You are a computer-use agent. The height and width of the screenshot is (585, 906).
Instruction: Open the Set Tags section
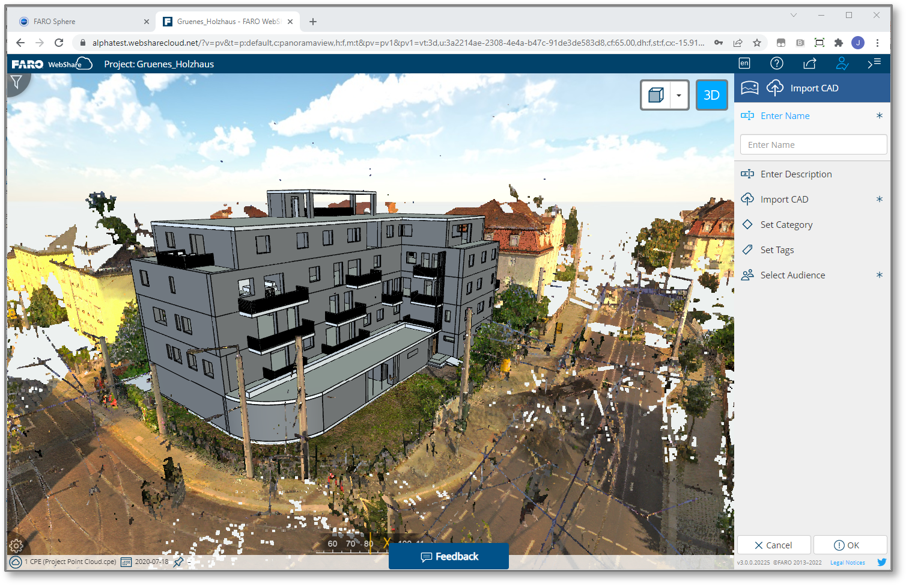coord(777,250)
